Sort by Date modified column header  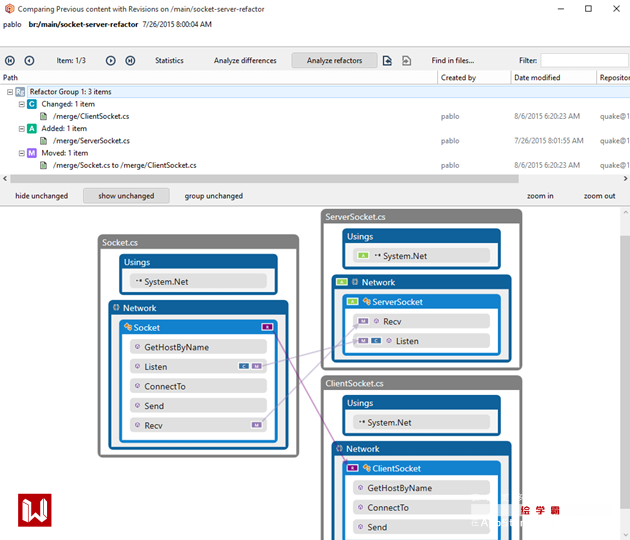(554, 78)
